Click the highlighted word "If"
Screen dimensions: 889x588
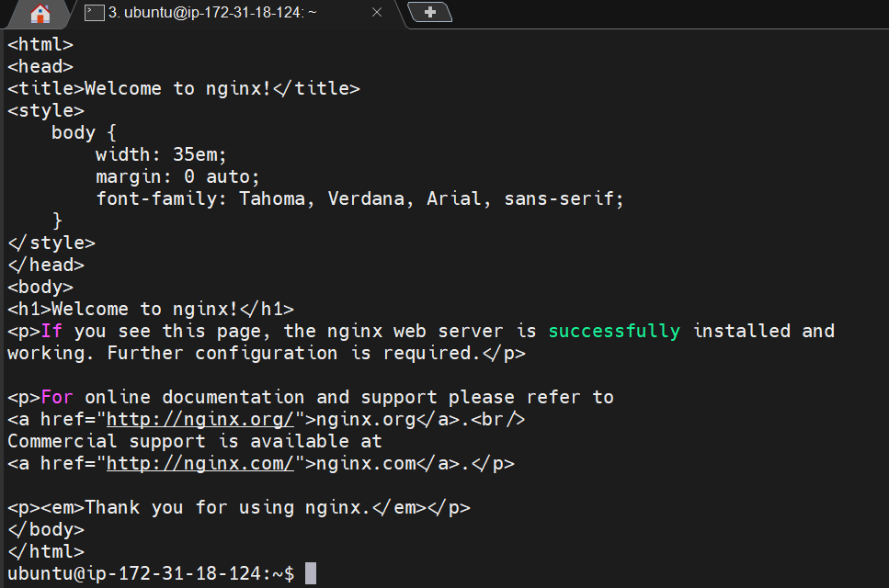[x=51, y=331]
